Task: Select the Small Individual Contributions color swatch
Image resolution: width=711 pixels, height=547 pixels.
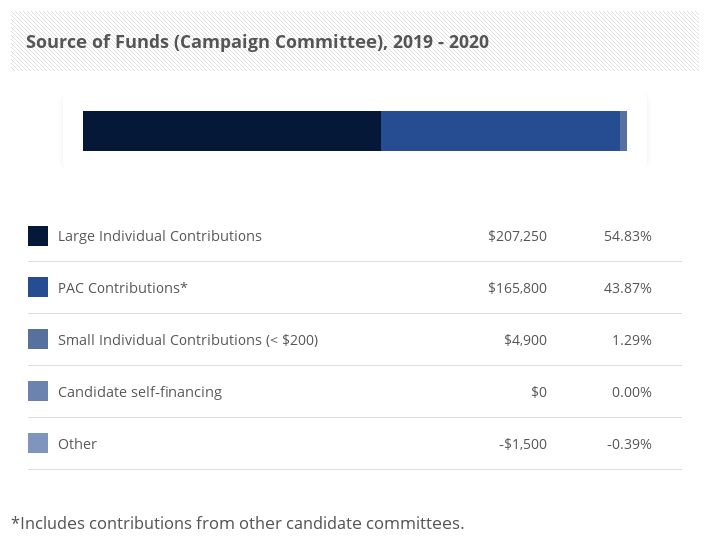Action: tap(38, 340)
